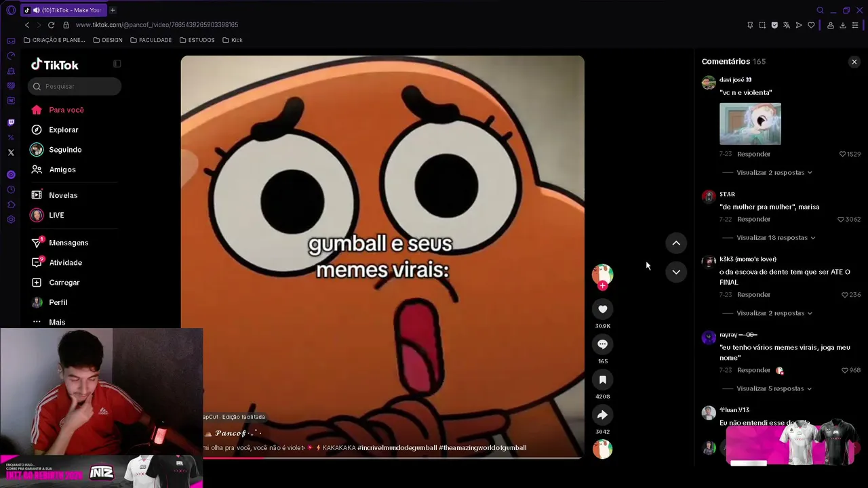The width and height of the screenshot is (868, 488).
Task: Collapse the TikTok sidebar panel icon
Action: 117,64
